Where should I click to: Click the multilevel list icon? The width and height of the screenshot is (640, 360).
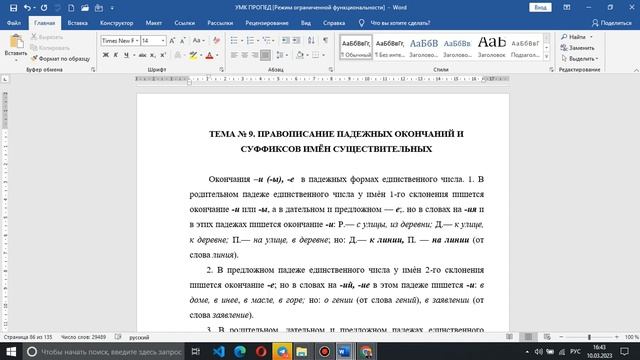pyautogui.click(x=267, y=40)
